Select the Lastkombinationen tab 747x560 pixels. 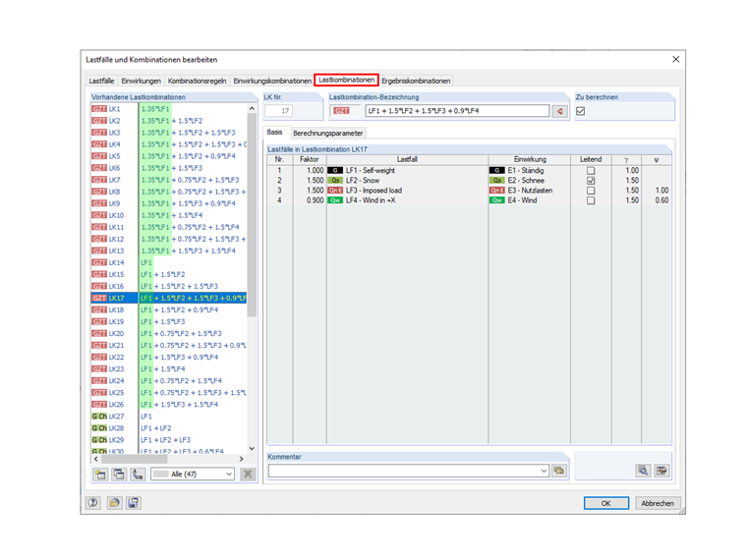pos(346,80)
